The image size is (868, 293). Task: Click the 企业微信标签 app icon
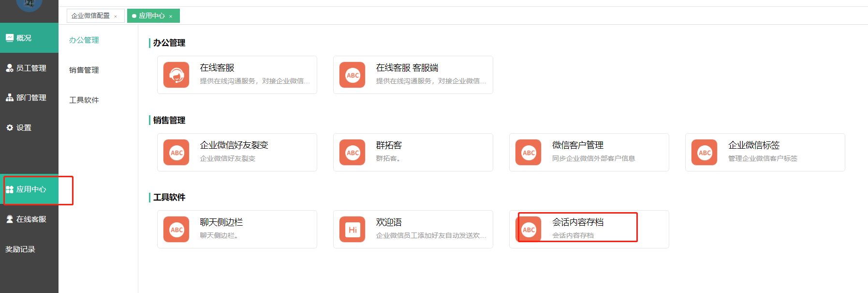coord(704,153)
